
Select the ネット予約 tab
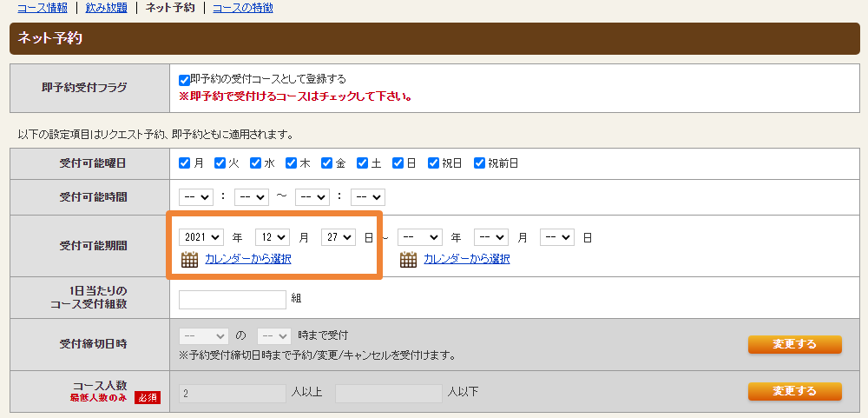click(170, 8)
